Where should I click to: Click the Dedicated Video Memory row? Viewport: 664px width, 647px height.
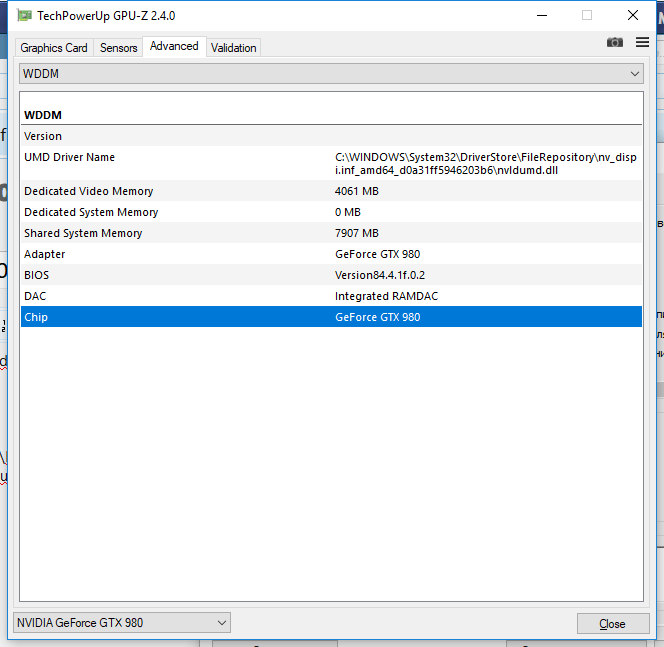(x=331, y=191)
